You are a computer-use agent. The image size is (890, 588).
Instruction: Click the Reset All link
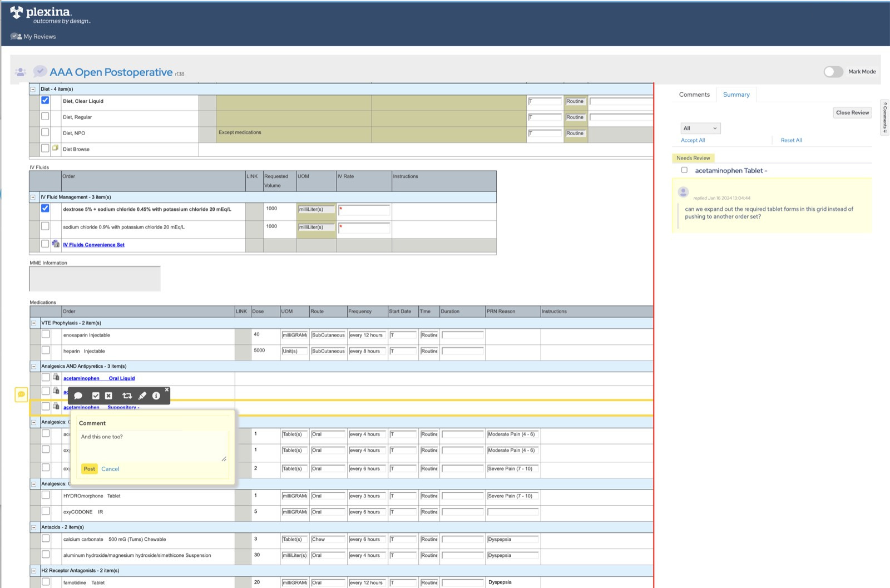click(x=791, y=140)
